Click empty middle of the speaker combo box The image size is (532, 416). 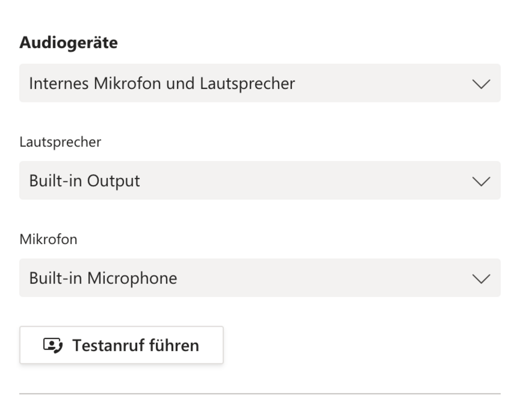coord(304,181)
